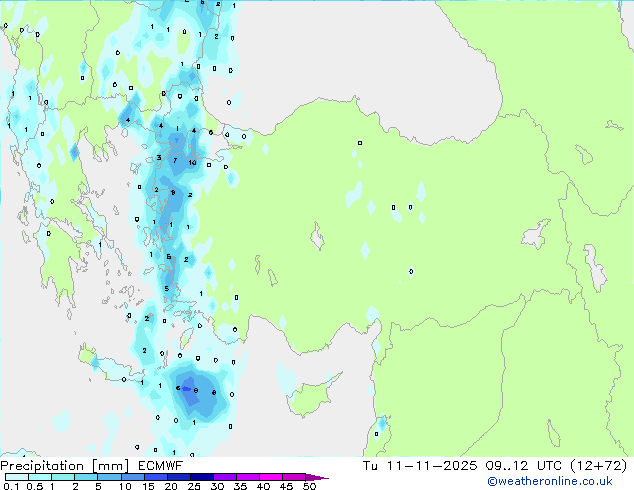Click legend scale label '0.1'
The width and height of the screenshot is (634, 490).
tap(11, 486)
